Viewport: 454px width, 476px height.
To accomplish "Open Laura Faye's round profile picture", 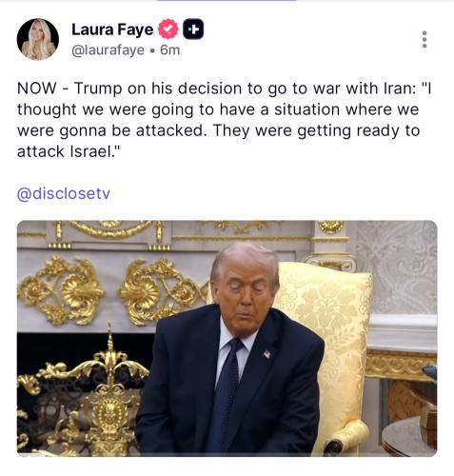I will tap(38, 39).
